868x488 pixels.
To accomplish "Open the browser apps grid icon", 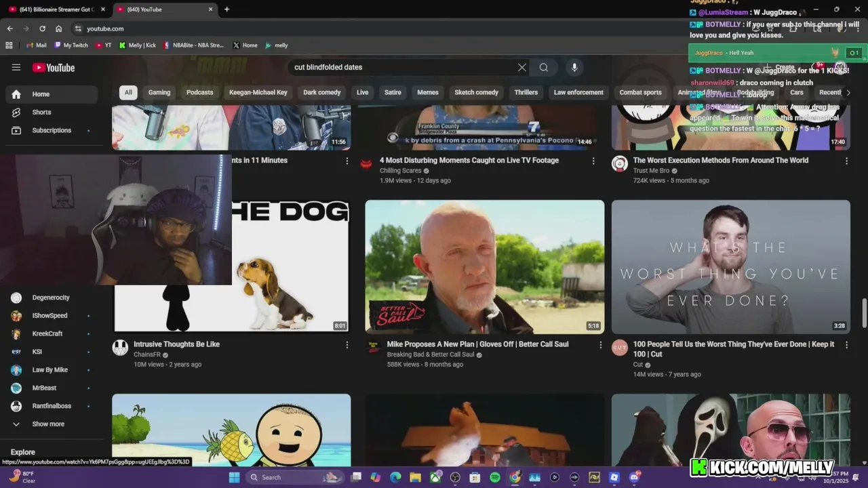I will click(9, 45).
